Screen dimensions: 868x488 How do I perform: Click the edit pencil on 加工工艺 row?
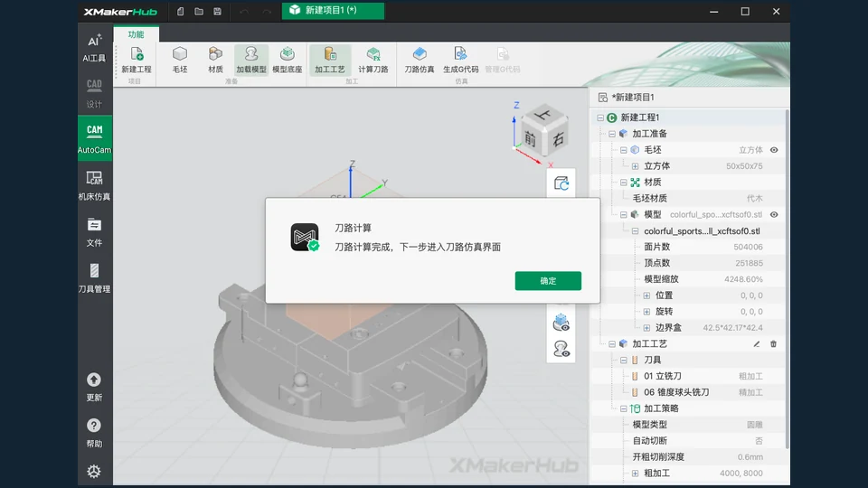point(756,343)
